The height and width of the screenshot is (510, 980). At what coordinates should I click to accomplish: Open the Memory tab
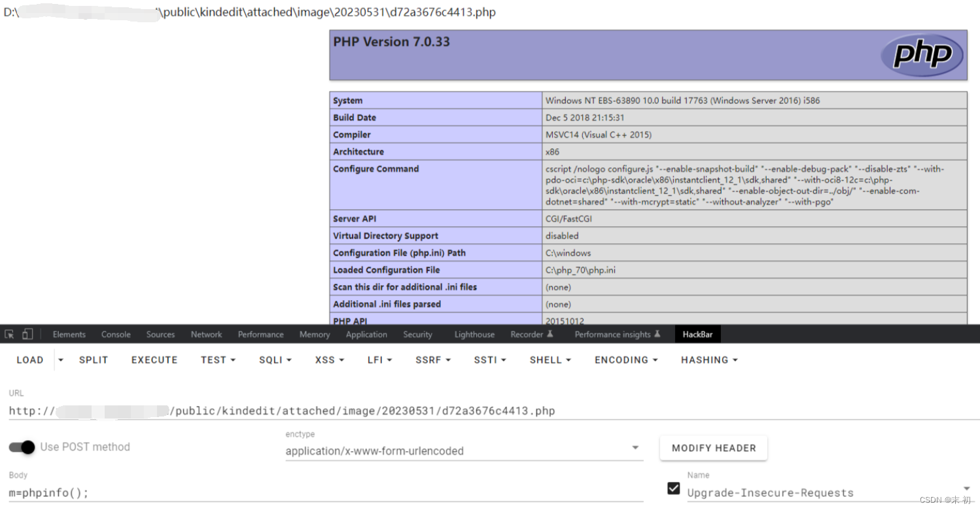pyautogui.click(x=315, y=334)
